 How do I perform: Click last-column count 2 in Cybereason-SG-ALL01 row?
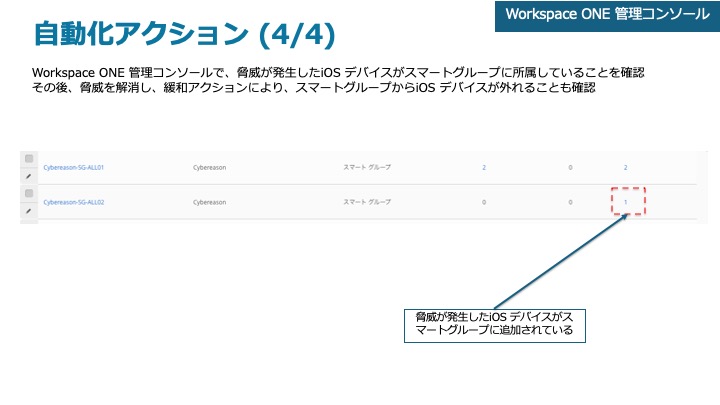click(x=625, y=168)
